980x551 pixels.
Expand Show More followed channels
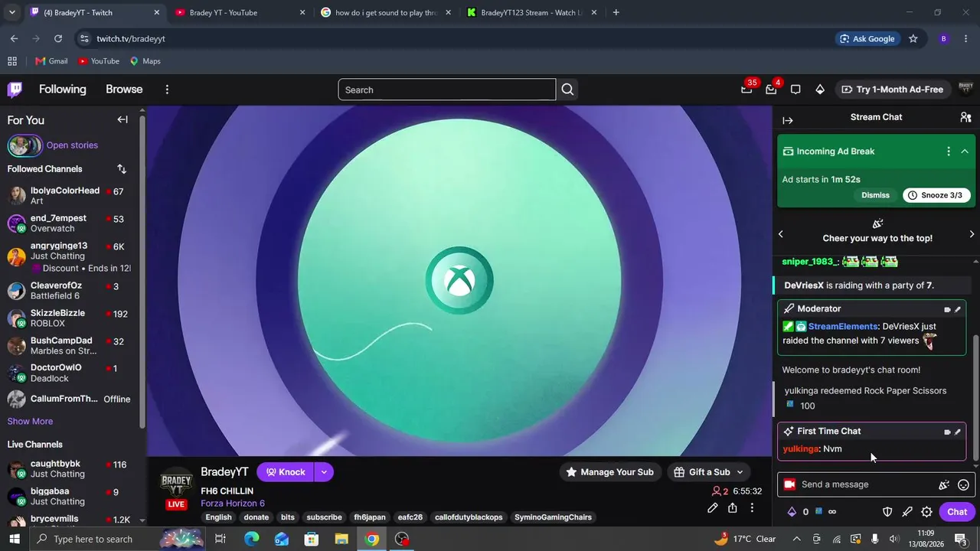(x=30, y=422)
